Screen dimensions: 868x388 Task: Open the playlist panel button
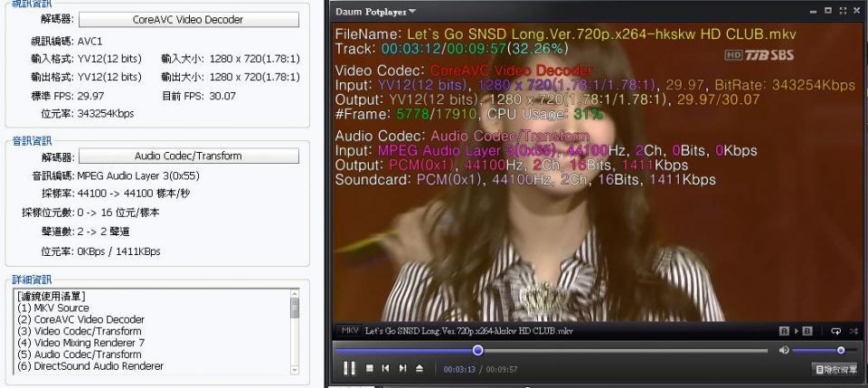click(835, 369)
